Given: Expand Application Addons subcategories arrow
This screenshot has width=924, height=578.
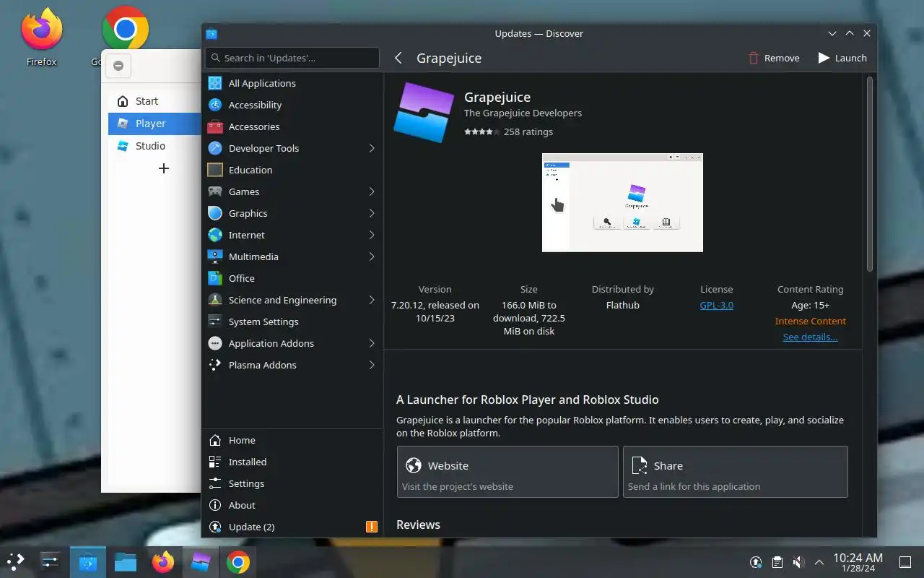Looking at the screenshot, I should click(x=372, y=343).
